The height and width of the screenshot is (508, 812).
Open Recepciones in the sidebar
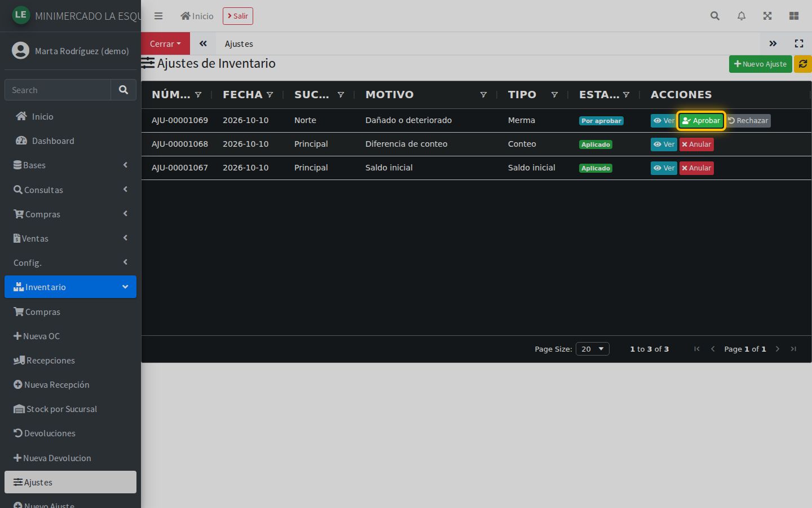pos(70,360)
